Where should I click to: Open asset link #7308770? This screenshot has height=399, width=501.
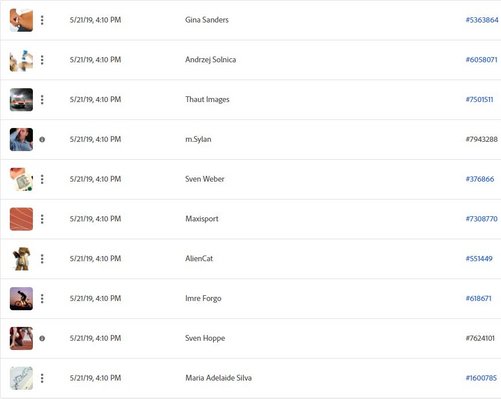point(481,219)
